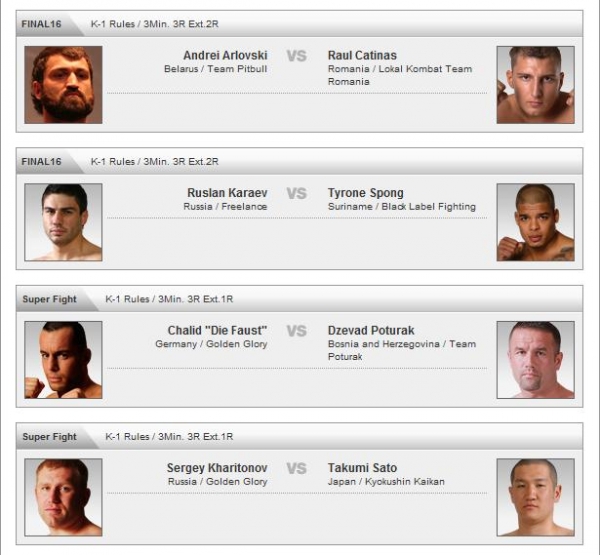Screen dimensions: 600x555
Task: Open Sergey Kharitonov name link
Action: (x=217, y=468)
